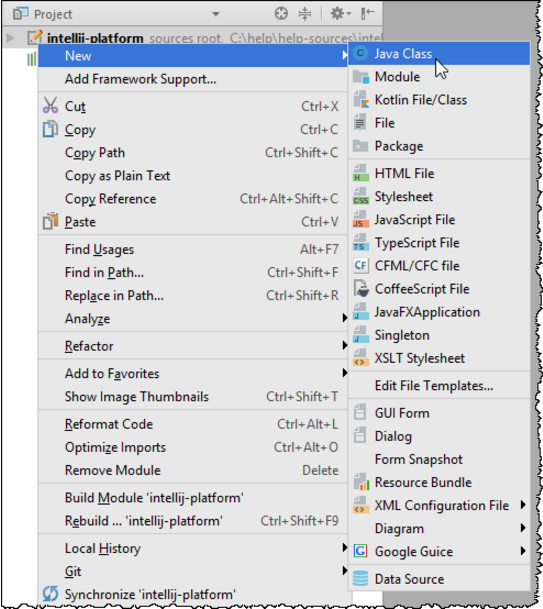Expand the intellij-platform tree node arrow
Viewport: 543px width, 609px height.
point(10,38)
